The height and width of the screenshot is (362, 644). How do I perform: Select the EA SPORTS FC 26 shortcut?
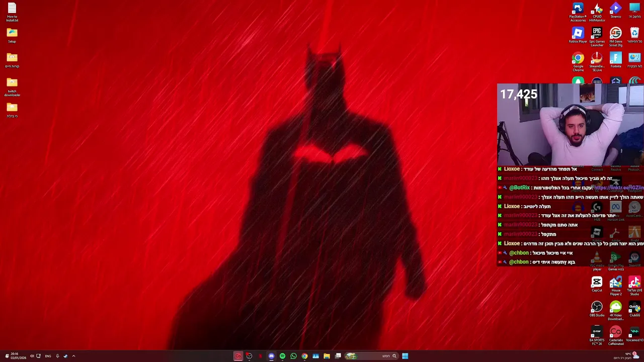(x=597, y=336)
